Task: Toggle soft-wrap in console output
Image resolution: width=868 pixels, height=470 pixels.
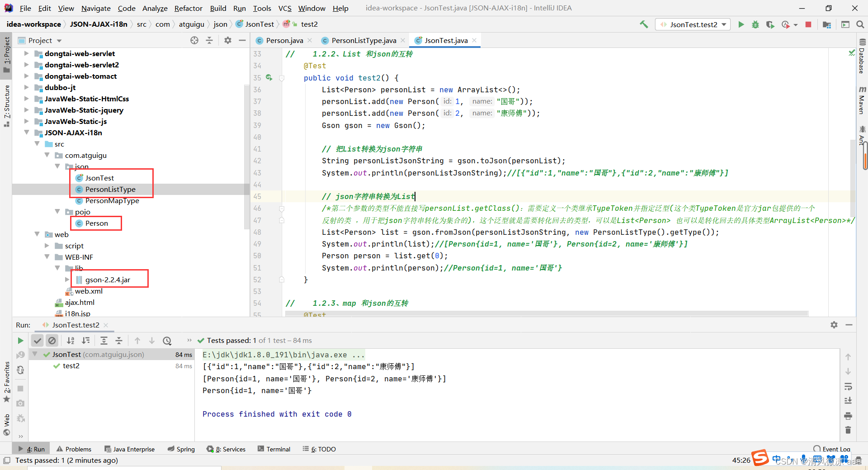Action: click(848, 387)
